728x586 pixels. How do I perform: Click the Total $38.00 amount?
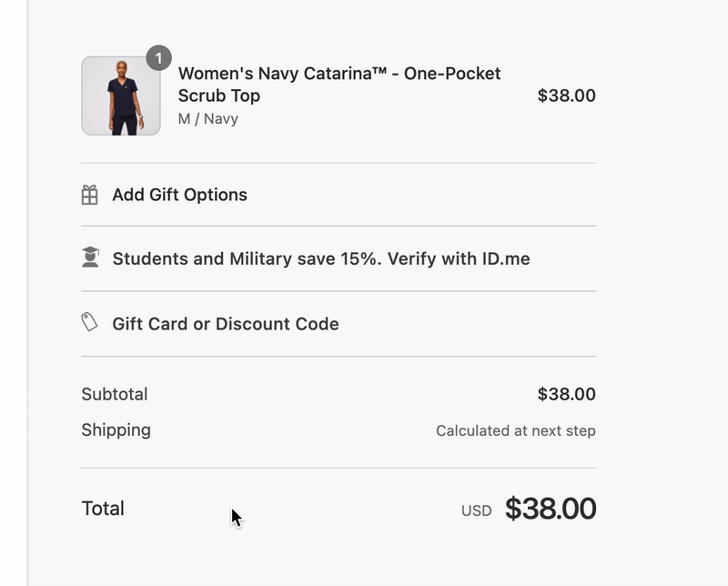tap(550, 509)
